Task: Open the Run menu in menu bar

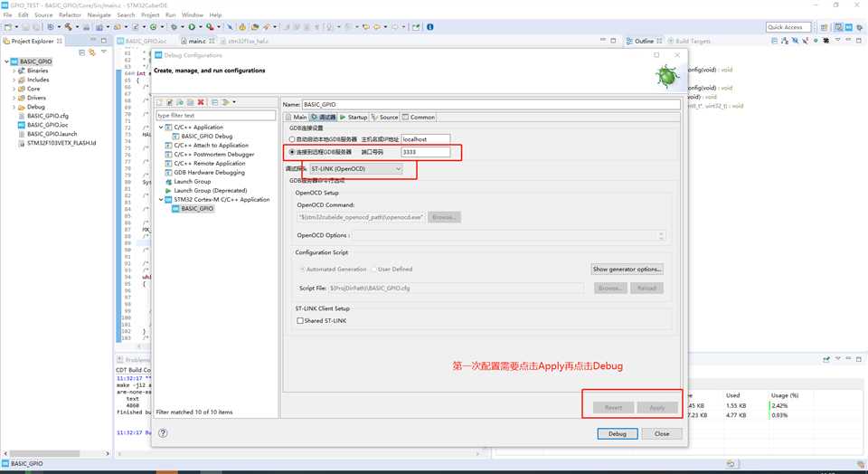Action: tap(171, 15)
